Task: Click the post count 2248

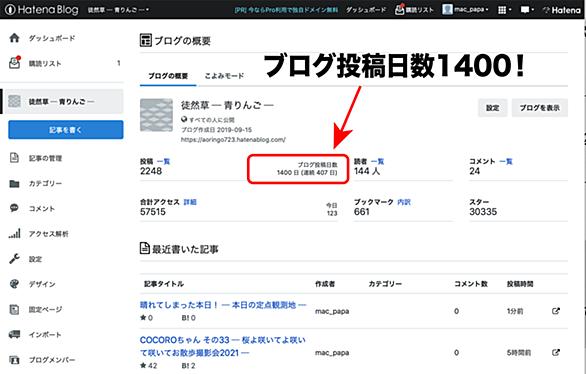Action: point(151,171)
